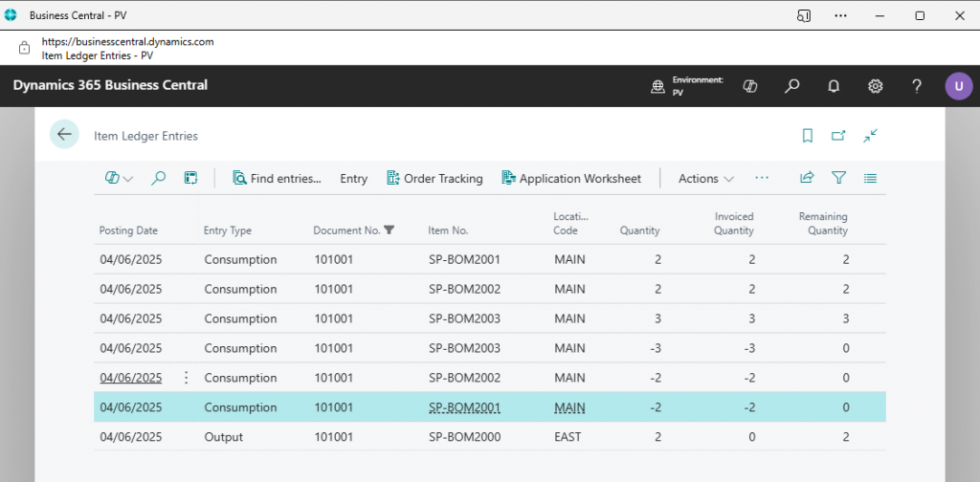
Task: Open the notifications bell
Action: point(834,86)
